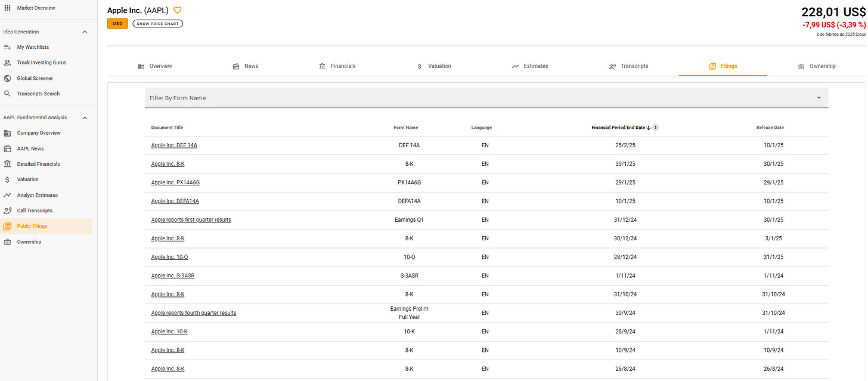Image resolution: width=868 pixels, height=381 pixels.
Task: Click the Global Screener globe icon
Action: 7,78
